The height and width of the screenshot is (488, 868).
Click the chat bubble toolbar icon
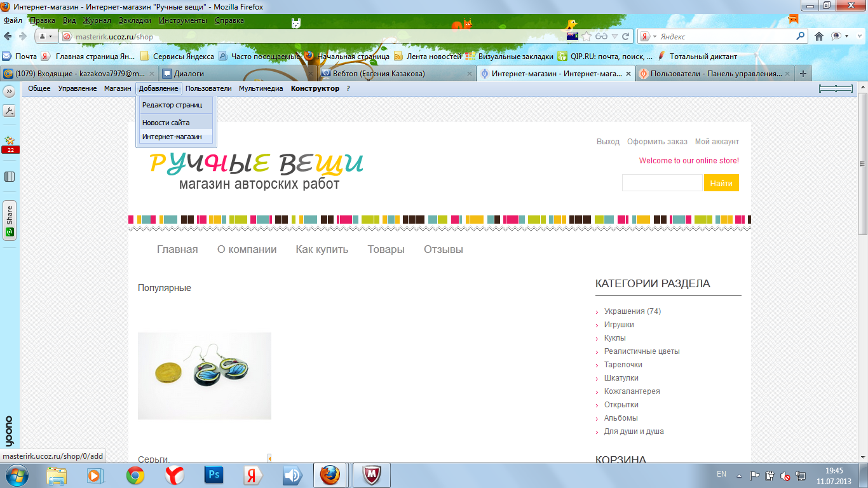(x=836, y=36)
